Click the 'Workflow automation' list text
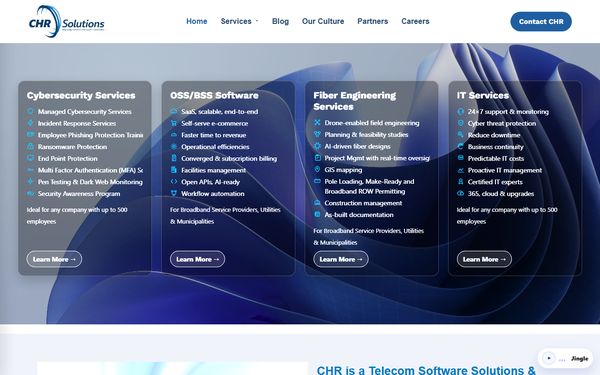 (213, 194)
